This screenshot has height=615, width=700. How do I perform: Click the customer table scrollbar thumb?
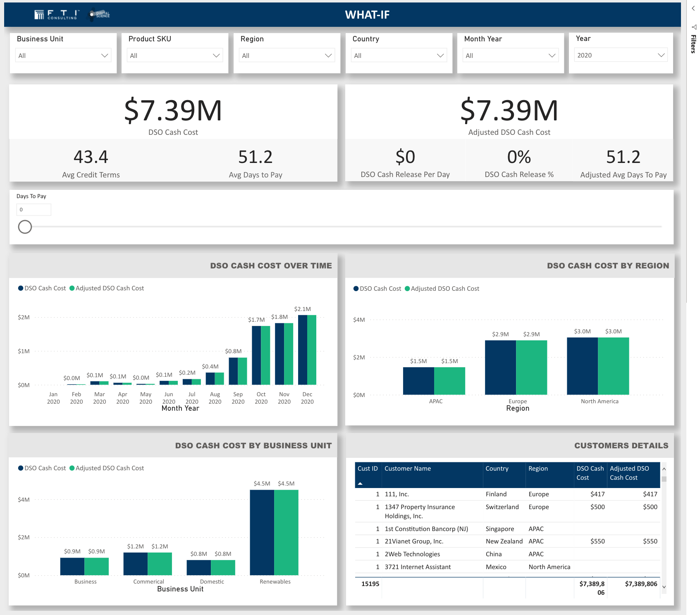664,479
